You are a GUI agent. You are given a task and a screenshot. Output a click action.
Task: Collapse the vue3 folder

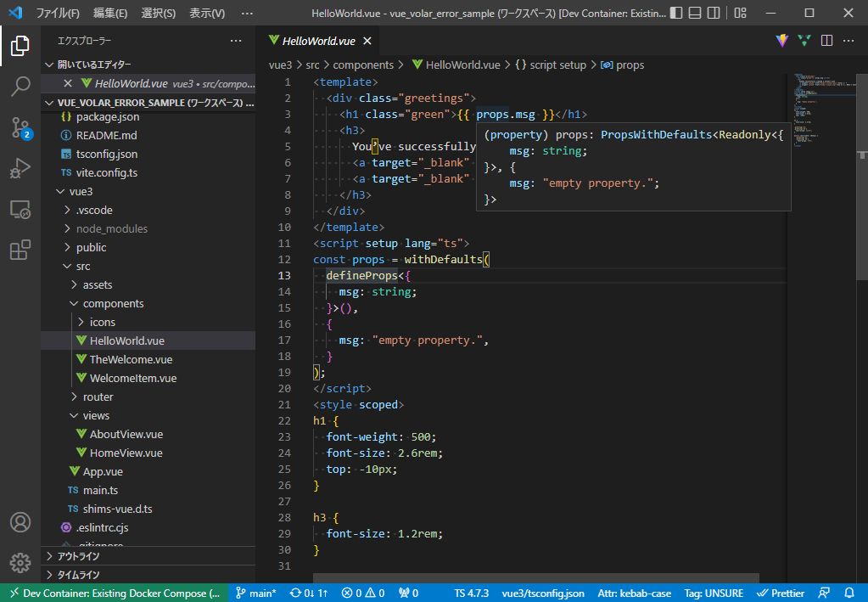click(148, 192)
